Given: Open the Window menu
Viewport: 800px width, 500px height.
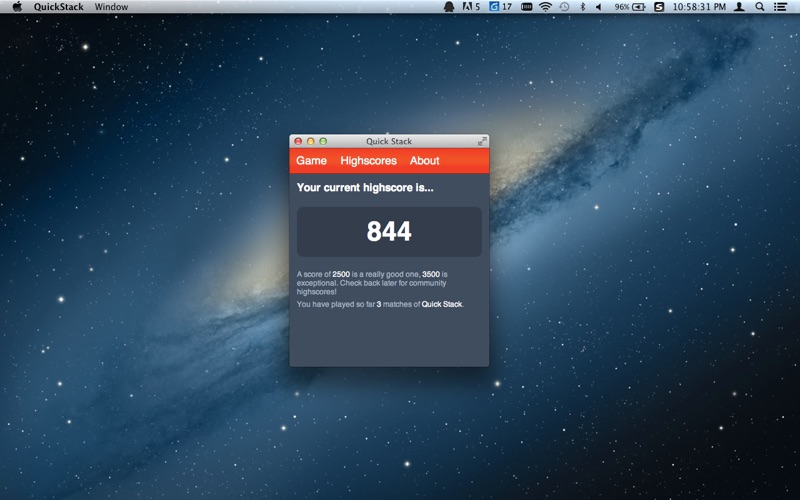Looking at the screenshot, I should point(111,7).
